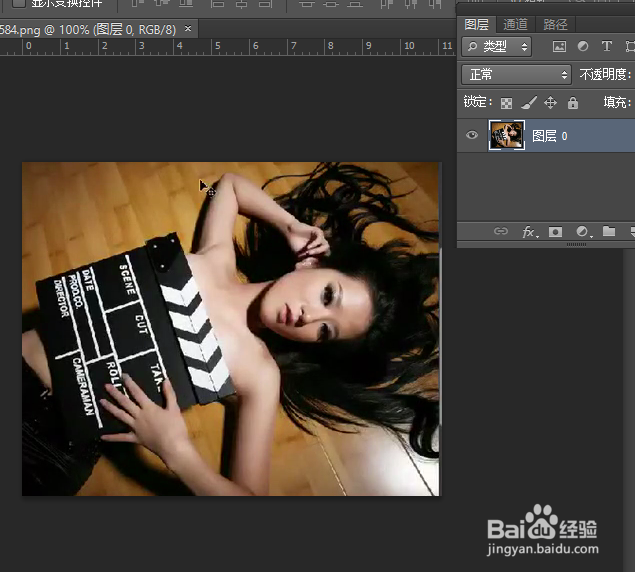Screen dimensions: 635x572
Task: Select the 图层 0 layer name
Action: coord(550,136)
